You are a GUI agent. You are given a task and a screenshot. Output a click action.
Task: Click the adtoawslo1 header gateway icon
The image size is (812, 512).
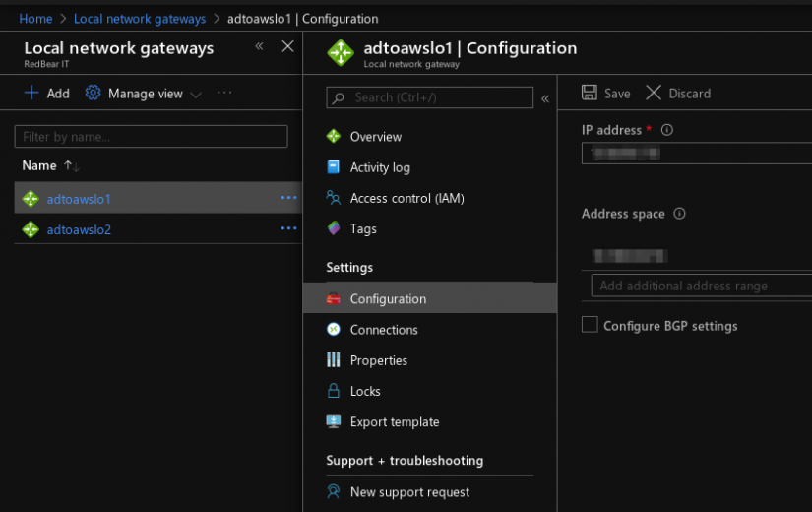pos(341,53)
